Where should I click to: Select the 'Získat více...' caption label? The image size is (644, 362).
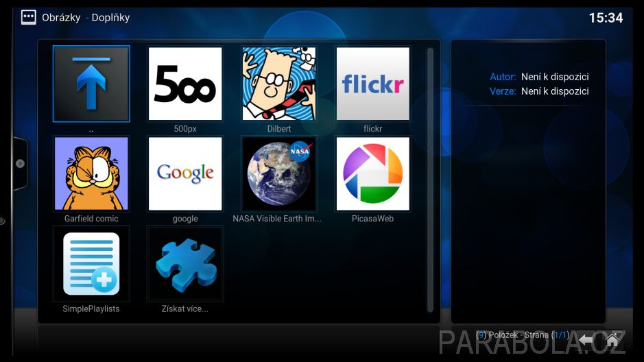(184, 309)
